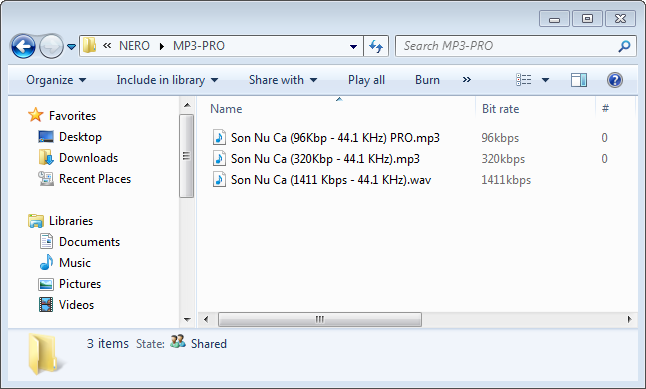
Task: Change view using the view icon
Action: [524, 80]
